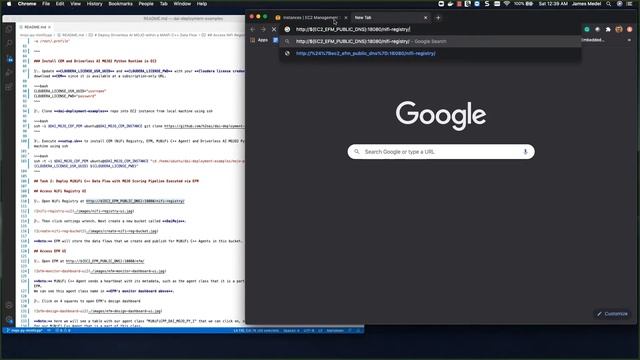Image resolution: width=640 pixels, height=360 pixels.
Task: Open the Chrome profile avatar icon
Action: pyautogui.click(x=619, y=29)
